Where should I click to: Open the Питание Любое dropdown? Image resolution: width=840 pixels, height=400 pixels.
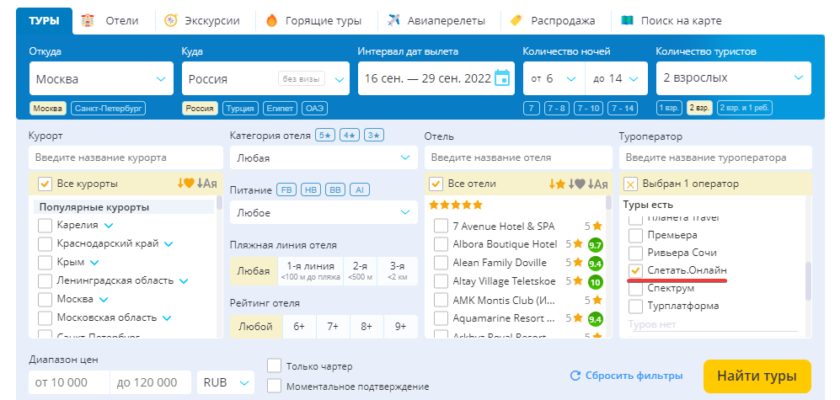324,213
